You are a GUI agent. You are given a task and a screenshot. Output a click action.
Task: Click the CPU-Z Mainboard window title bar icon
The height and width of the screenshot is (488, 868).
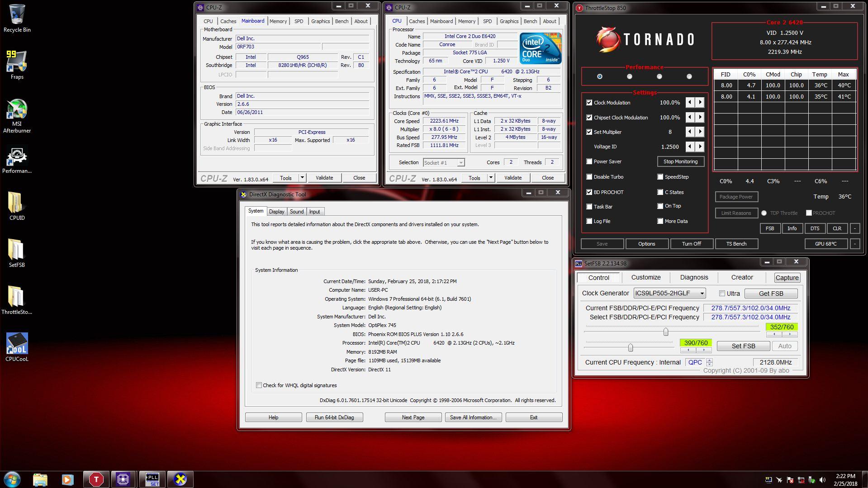[200, 7]
